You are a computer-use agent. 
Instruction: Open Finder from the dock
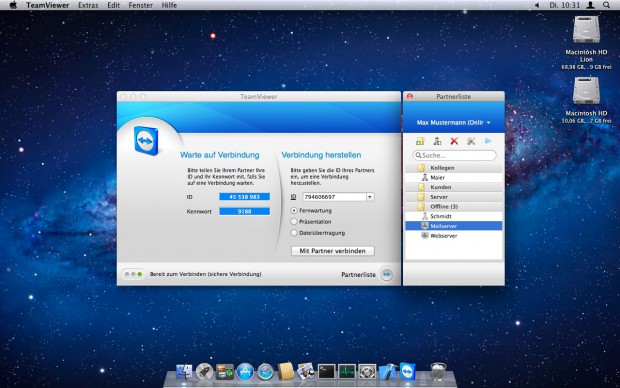[184, 372]
